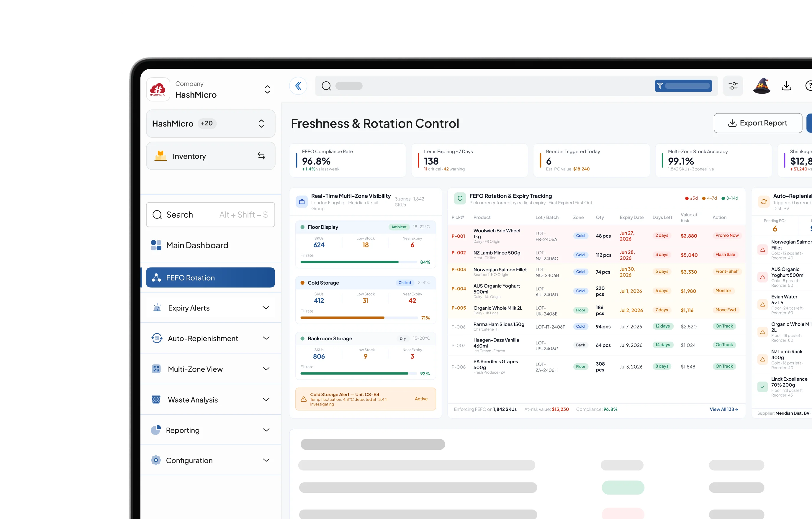Viewport: 812px width, 519px height.
Task: Click the Woolwich Brie Wheel 1kg row
Action: click(596, 236)
